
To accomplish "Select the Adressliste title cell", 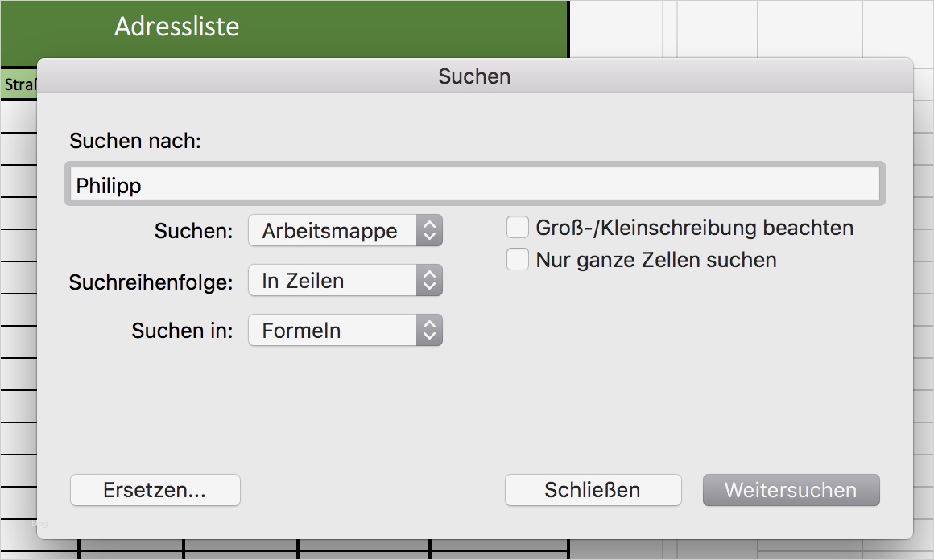I will [x=177, y=26].
